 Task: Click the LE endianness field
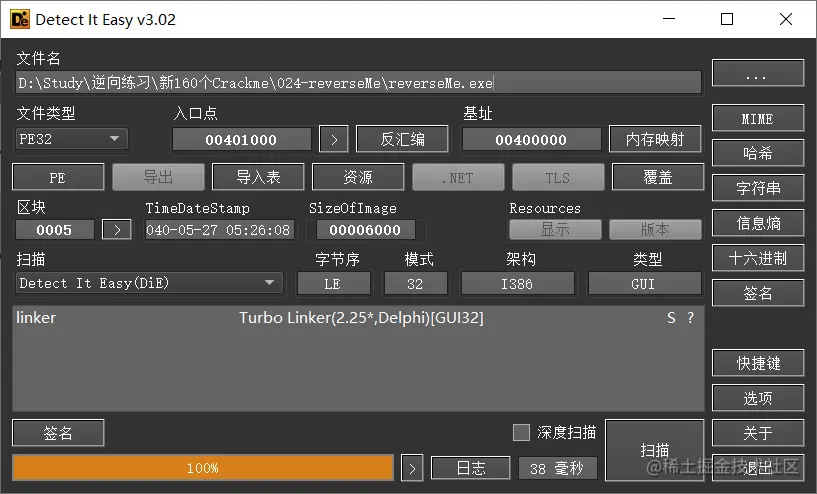333,284
